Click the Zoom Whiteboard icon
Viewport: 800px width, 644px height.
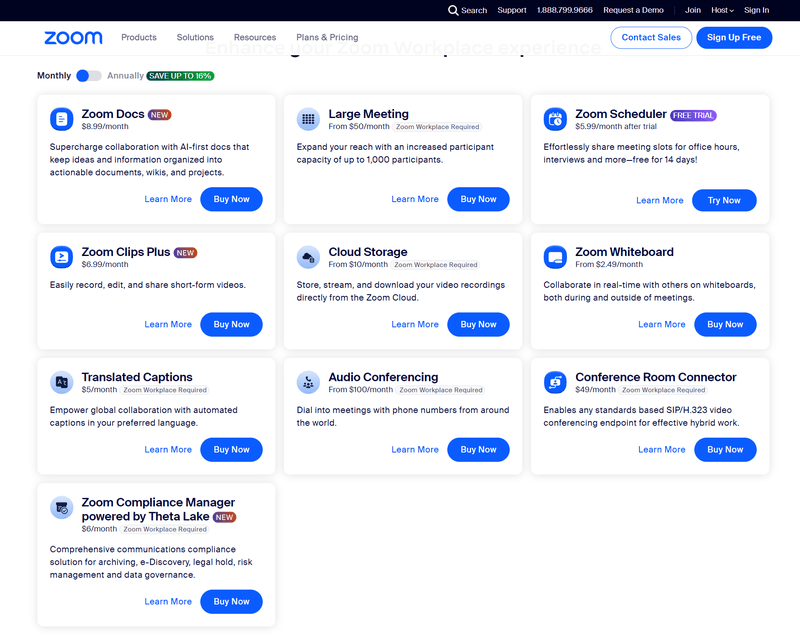[555, 257]
